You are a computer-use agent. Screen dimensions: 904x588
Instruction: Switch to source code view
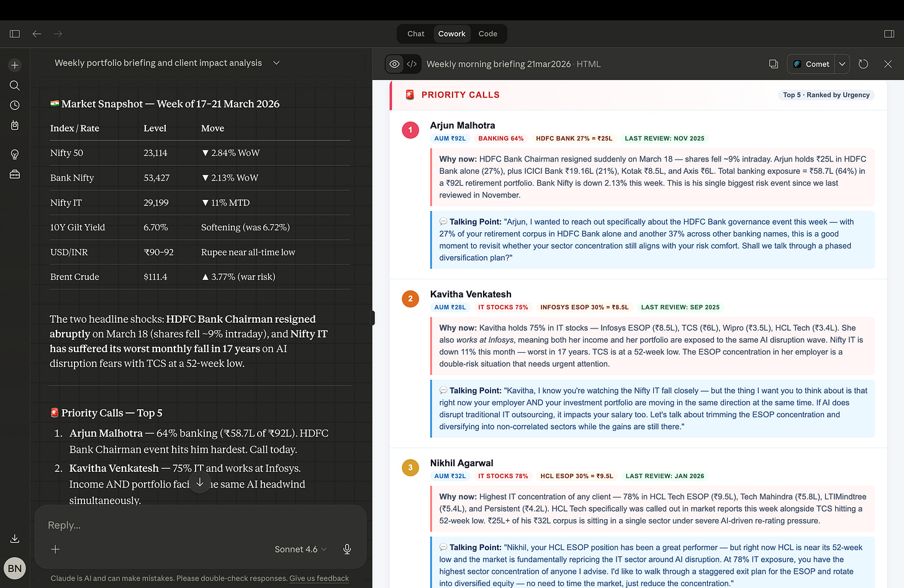click(x=412, y=64)
